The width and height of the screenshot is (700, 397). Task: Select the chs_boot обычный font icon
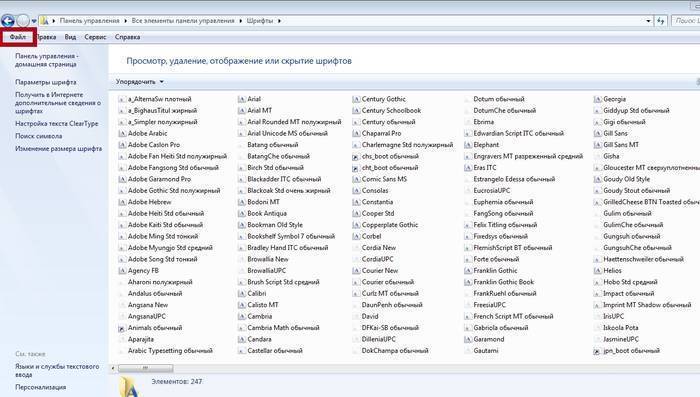click(x=356, y=157)
